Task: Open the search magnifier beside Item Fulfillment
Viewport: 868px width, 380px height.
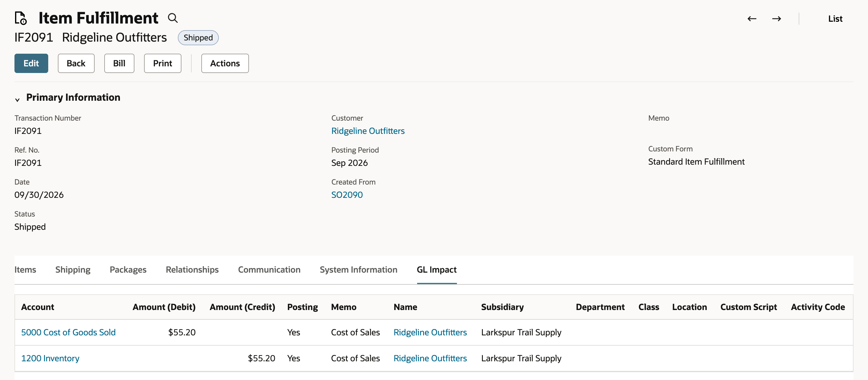Action: pyautogui.click(x=173, y=18)
